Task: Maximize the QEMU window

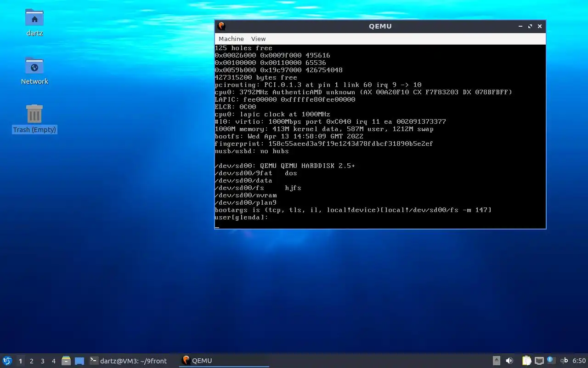Action: click(x=530, y=26)
